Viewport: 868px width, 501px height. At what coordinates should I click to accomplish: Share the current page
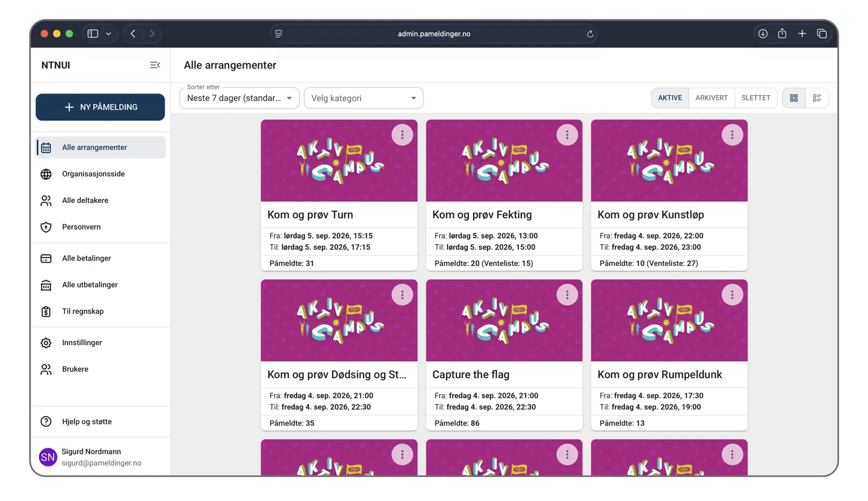coord(782,33)
